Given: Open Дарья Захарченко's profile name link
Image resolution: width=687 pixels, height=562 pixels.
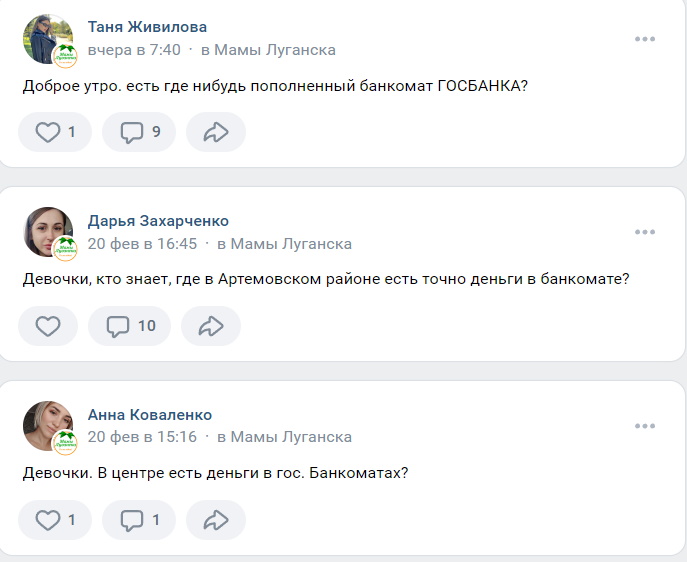Looking at the screenshot, I should pyautogui.click(x=158, y=221).
